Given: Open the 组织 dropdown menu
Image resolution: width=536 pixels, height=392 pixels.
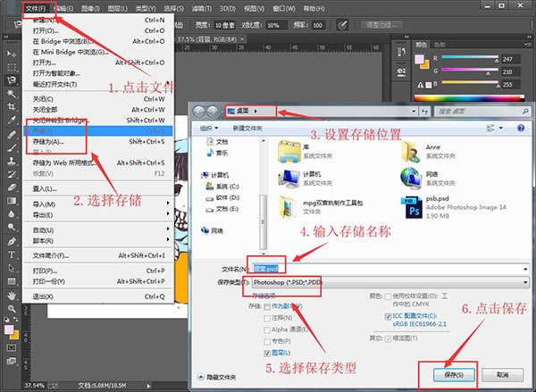Looking at the screenshot, I should pyautogui.click(x=209, y=129).
